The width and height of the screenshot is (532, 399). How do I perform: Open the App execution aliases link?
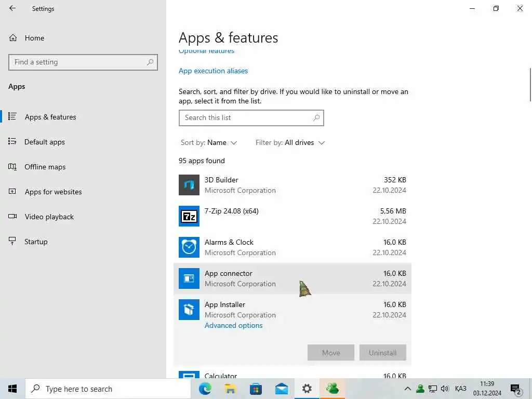pyautogui.click(x=213, y=71)
